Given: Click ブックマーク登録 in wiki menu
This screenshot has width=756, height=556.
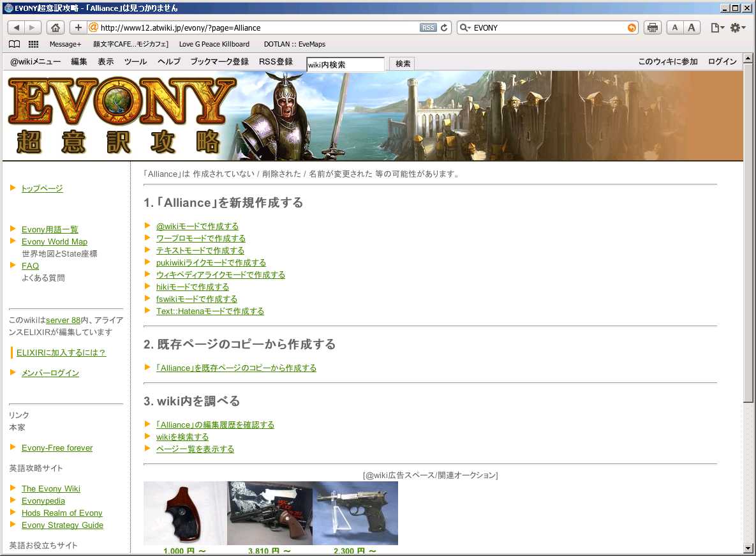Looking at the screenshot, I should click(219, 62).
